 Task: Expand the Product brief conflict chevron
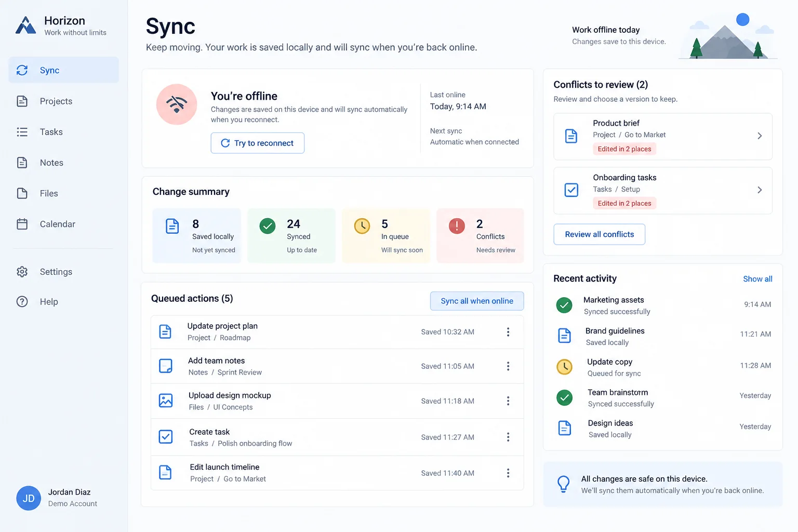pos(760,136)
